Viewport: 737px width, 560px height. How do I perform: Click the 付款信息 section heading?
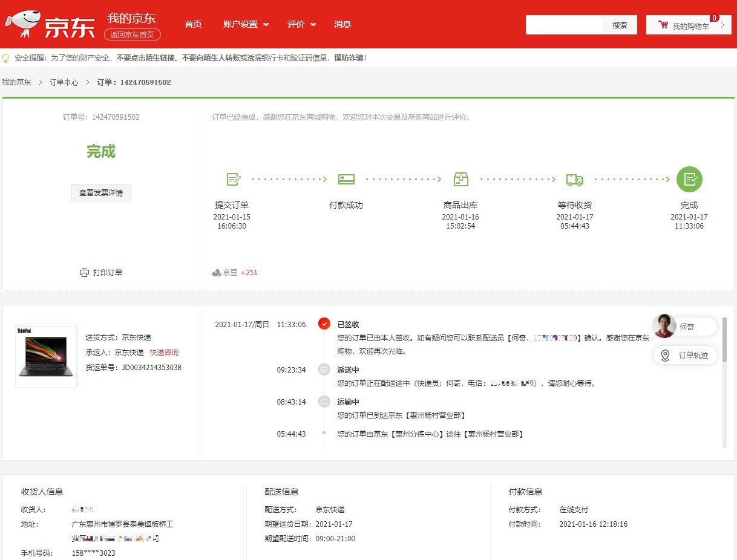(x=526, y=492)
